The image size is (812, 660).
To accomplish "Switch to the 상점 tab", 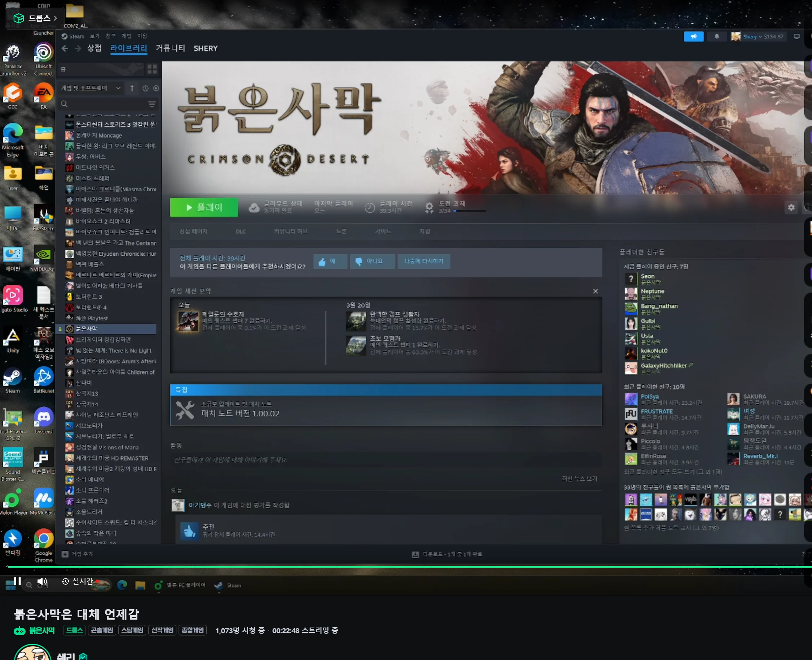I will coord(94,48).
